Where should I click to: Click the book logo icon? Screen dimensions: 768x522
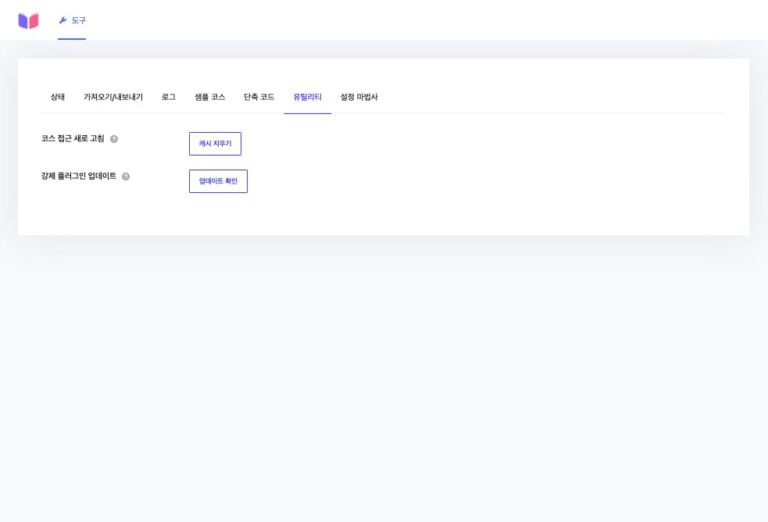tap(28, 20)
